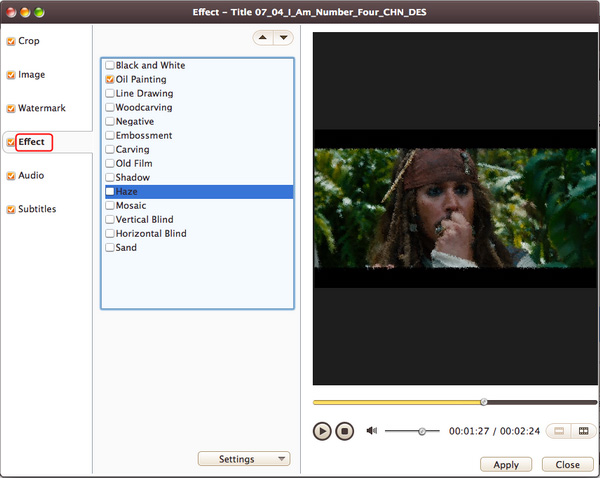Open the Audio tab
This screenshot has width=600, height=478.
tap(31, 175)
